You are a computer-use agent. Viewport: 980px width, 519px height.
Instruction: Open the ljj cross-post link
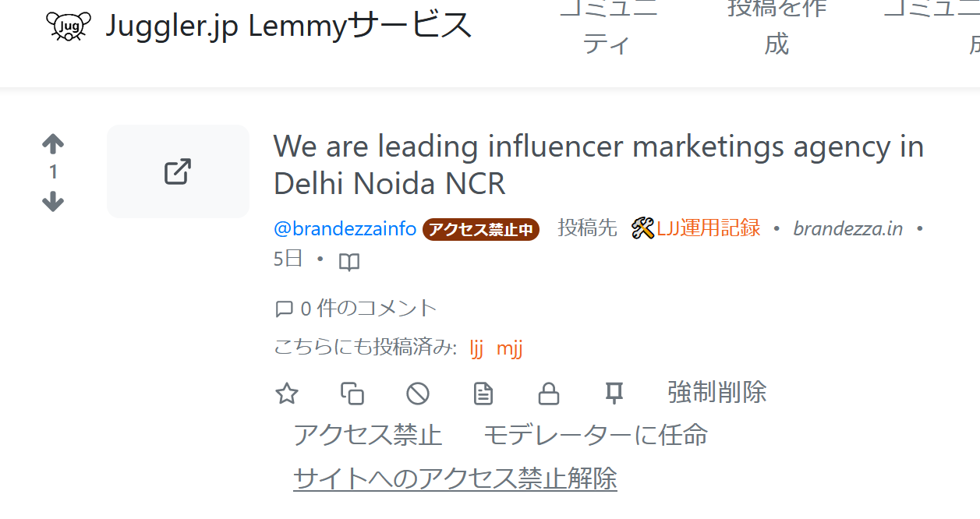476,348
